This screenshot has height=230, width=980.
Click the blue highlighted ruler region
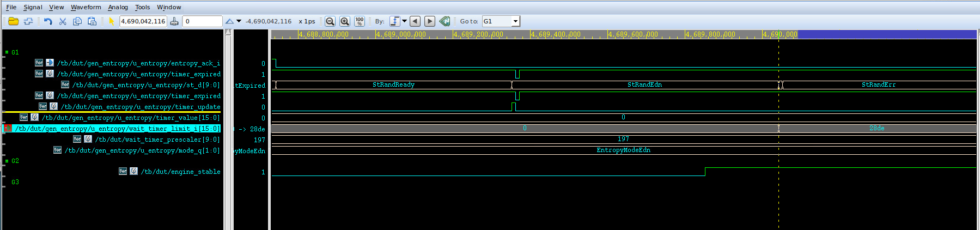887,34
